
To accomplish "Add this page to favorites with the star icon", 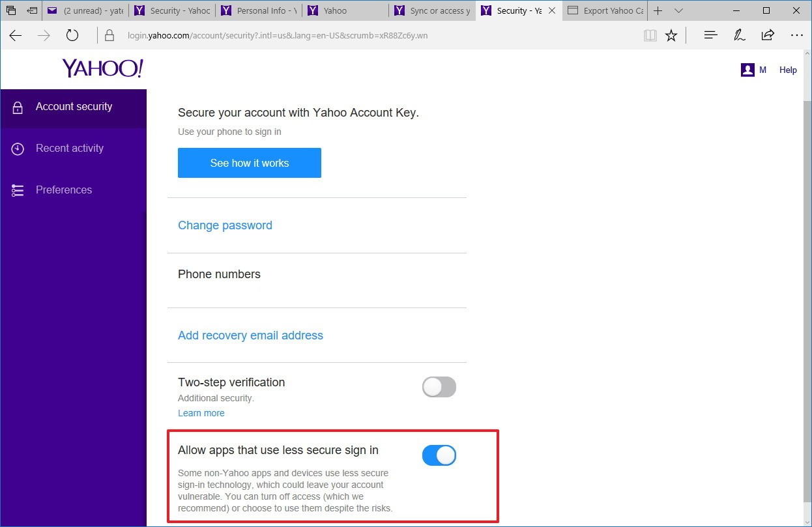I will [x=671, y=35].
